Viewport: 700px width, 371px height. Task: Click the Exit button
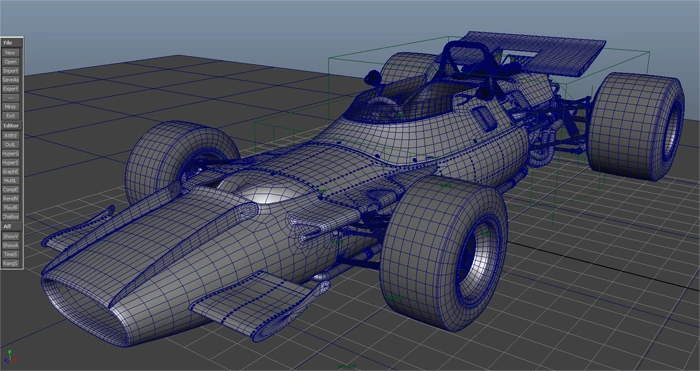click(x=11, y=116)
